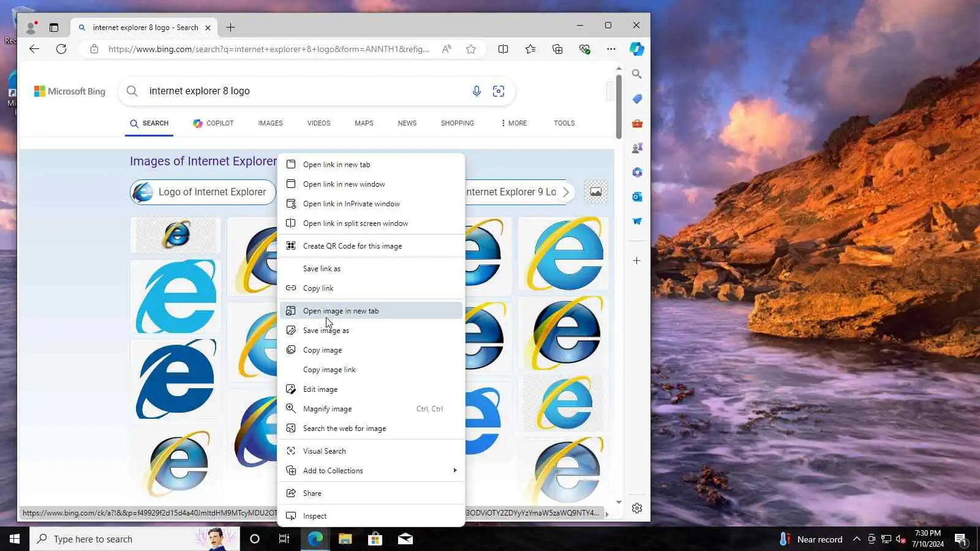
Task: Open Collections icon in Edge toolbar
Action: click(557, 49)
